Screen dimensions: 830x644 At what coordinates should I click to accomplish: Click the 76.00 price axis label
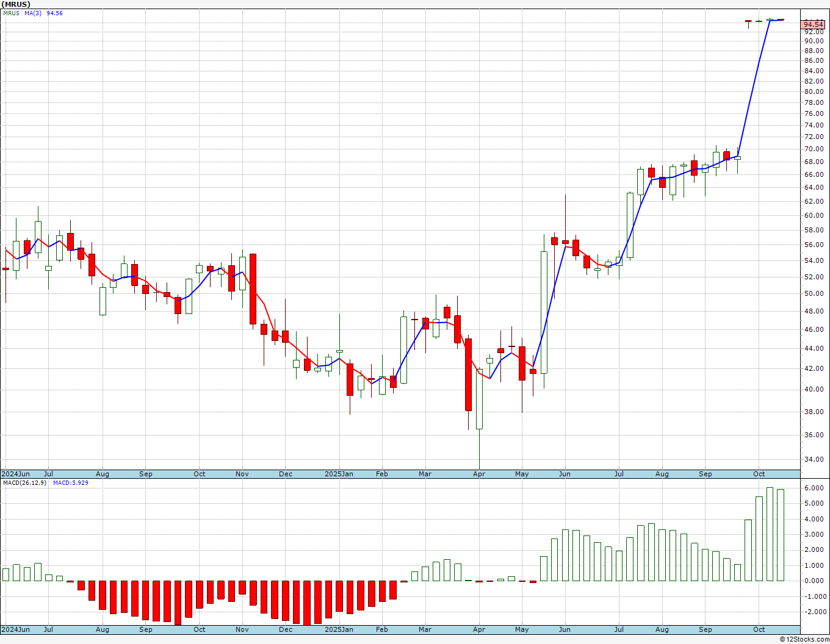coord(814,114)
